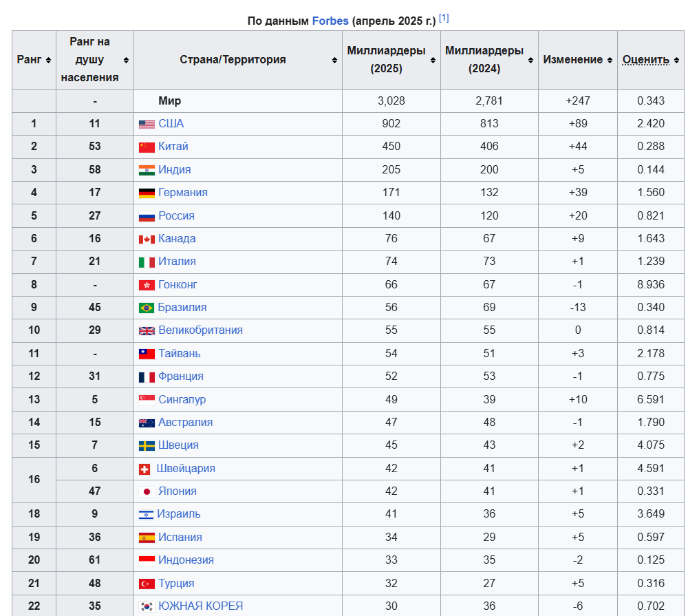Select the world total 3,028 cell
The width and height of the screenshot is (688, 616).
(391, 101)
